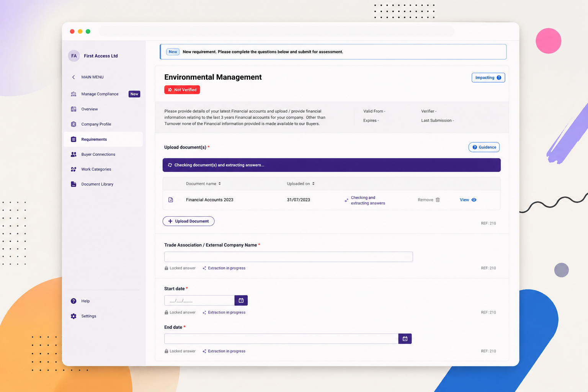Click the View link for Financial Accounts 2023

pyautogui.click(x=468, y=200)
